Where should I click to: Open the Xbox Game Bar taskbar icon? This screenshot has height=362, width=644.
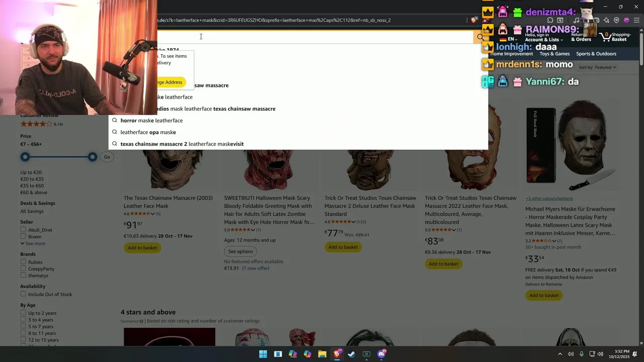pos(367,354)
